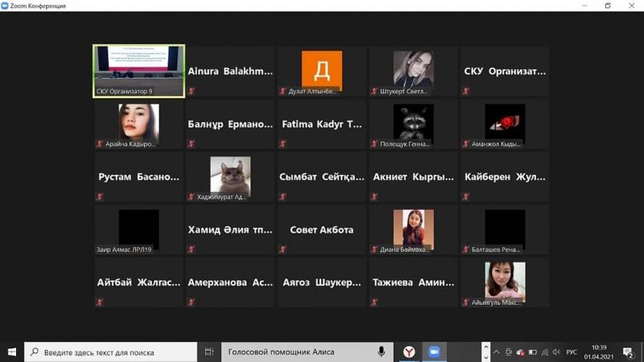
Task: Click muted mic icon on Fatima Kadyr tile
Action: click(x=283, y=144)
